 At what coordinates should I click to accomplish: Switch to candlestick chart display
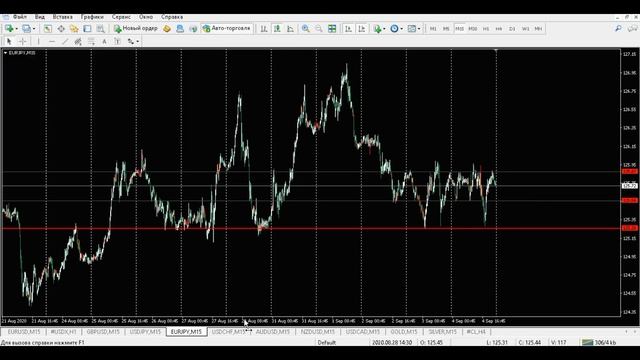pos(277,29)
